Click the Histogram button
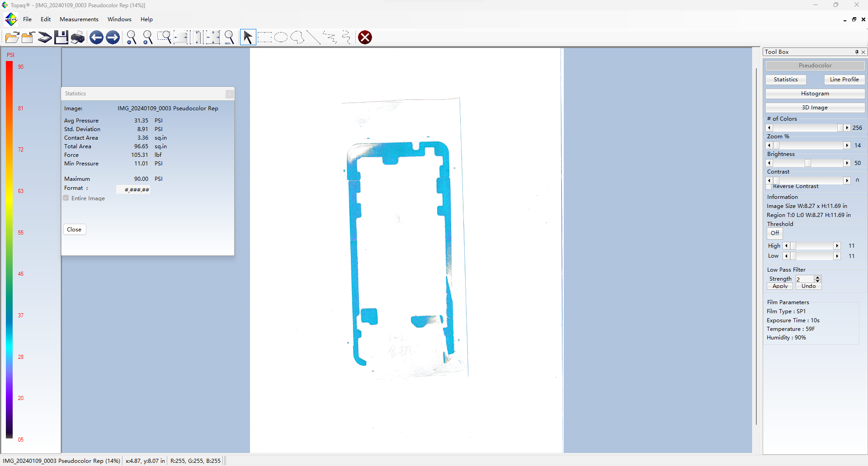Image resolution: width=868 pixels, height=466 pixels. tap(815, 94)
